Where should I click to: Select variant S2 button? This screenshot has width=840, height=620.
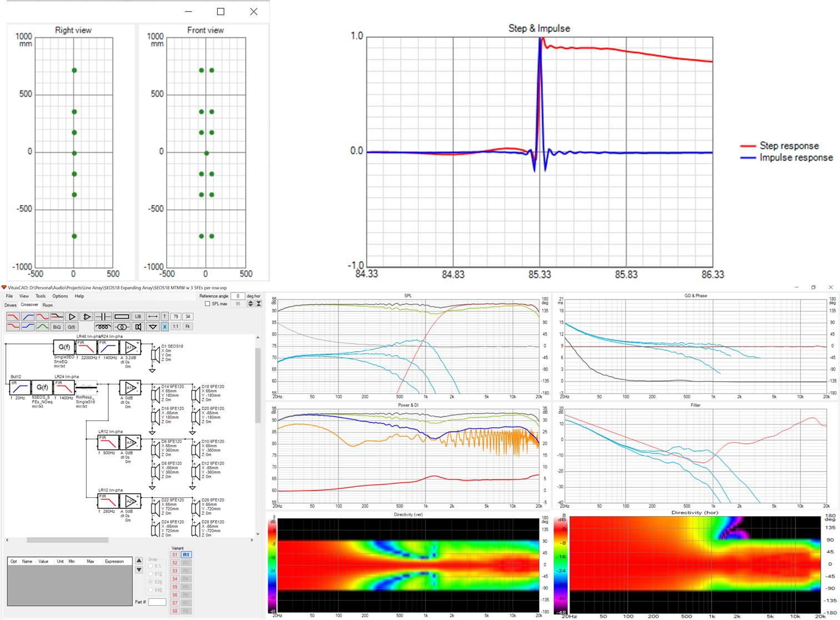click(x=174, y=563)
